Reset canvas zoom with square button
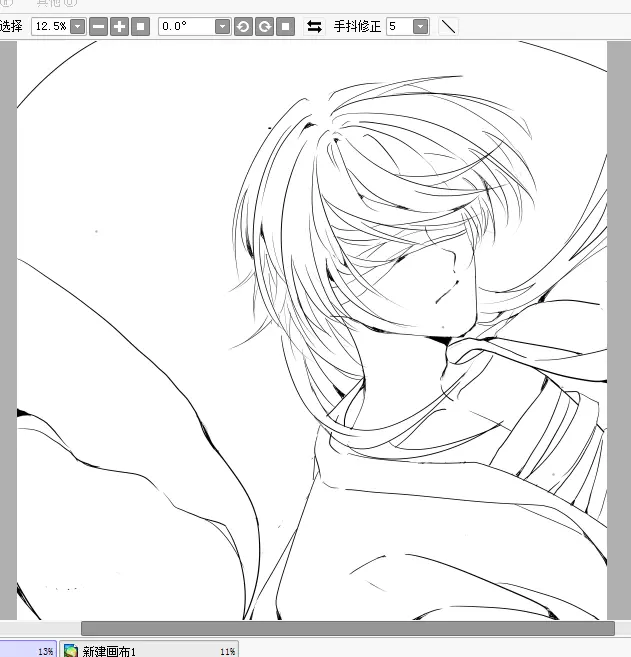Screen dimensions: 631x657 tap(140, 26)
